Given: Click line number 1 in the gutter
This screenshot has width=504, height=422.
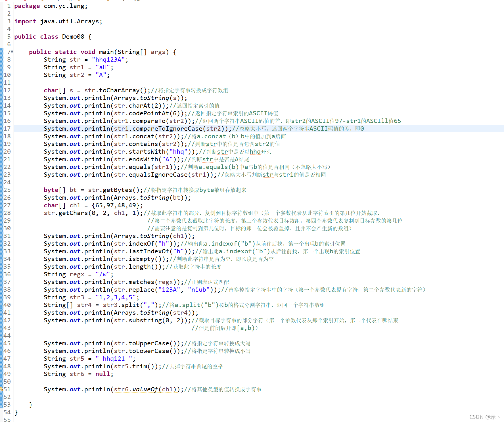Looking at the screenshot, I should pos(9,6).
